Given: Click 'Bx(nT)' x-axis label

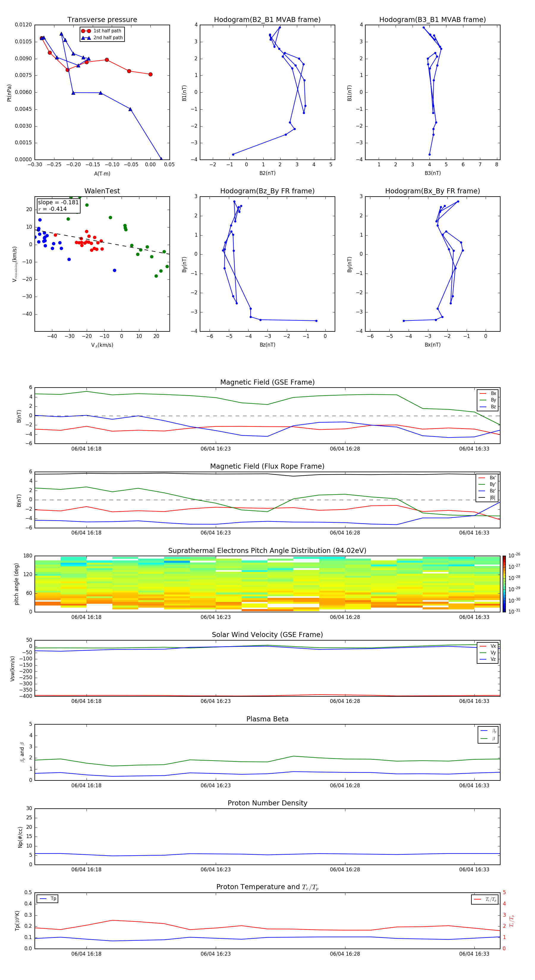Looking at the screenshot, I should (432, 345).
